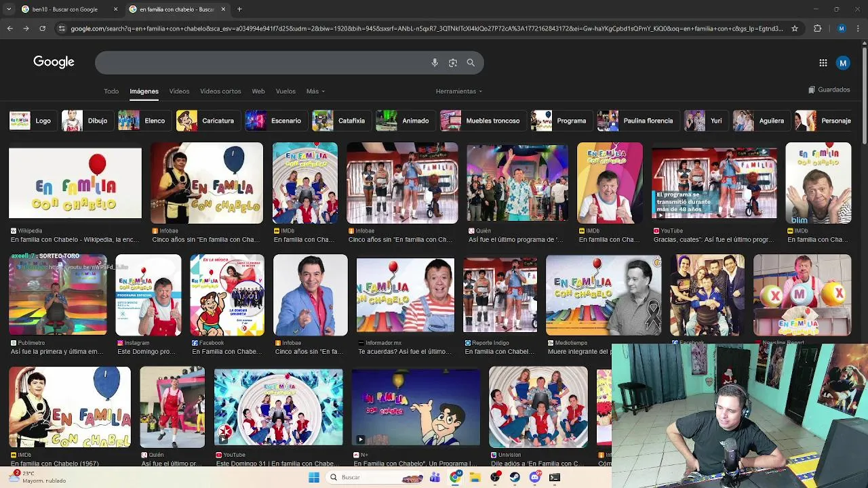The height and width of the screenshot is (488, 868).
Task: Click the browser address bar URL
Action: point(426,28)
